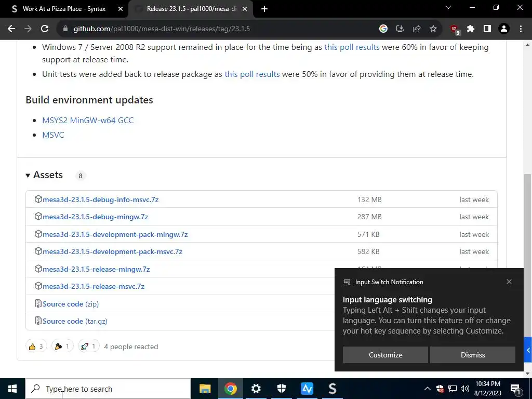Viewport: 532px width, 399px height.
Task: Click Customize in input language notification
Action: [x=385, y=355]
